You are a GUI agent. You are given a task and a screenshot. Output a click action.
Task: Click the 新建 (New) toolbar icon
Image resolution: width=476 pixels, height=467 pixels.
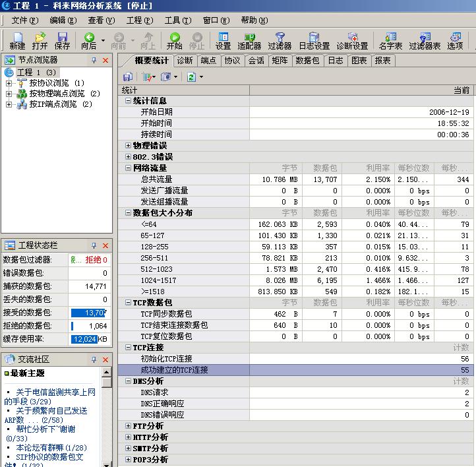[17, 40]
